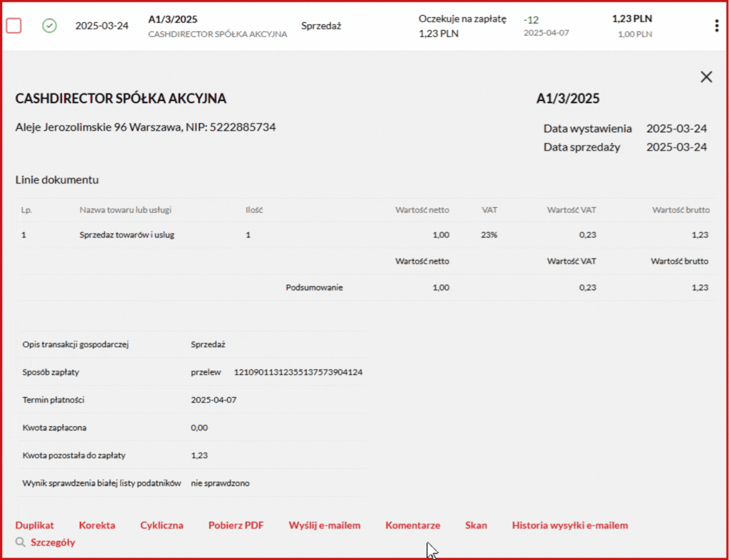The height and width of the screenshot is (560, 729).
Task: Click the due date 2025-04-07 in the row
Action: click(546, 33)
